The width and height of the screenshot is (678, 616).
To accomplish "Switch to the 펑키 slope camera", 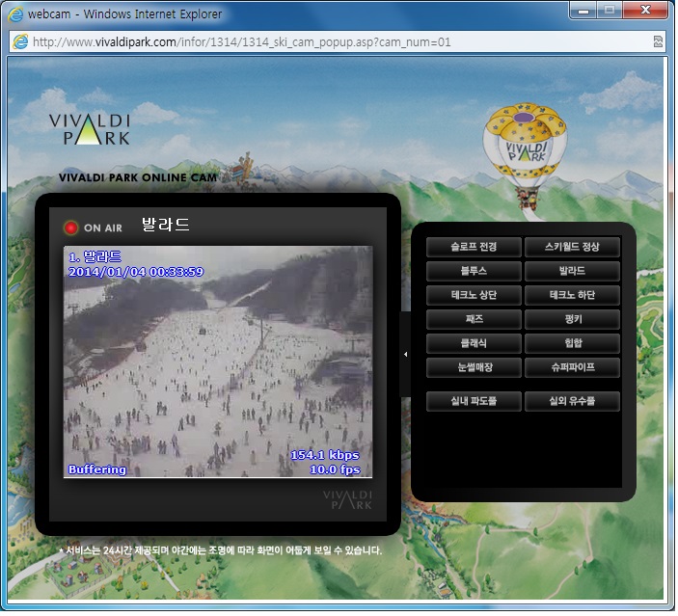I will [574, 320].
